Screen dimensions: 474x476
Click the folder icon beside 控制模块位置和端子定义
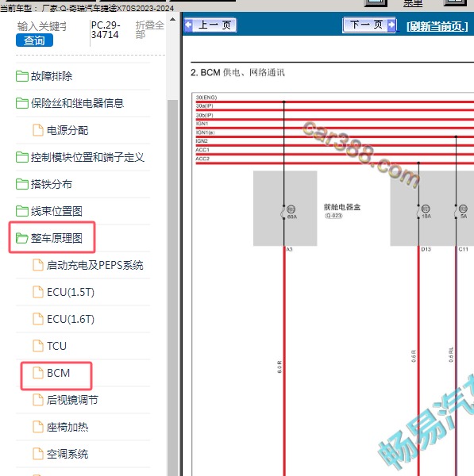point(22,157)
